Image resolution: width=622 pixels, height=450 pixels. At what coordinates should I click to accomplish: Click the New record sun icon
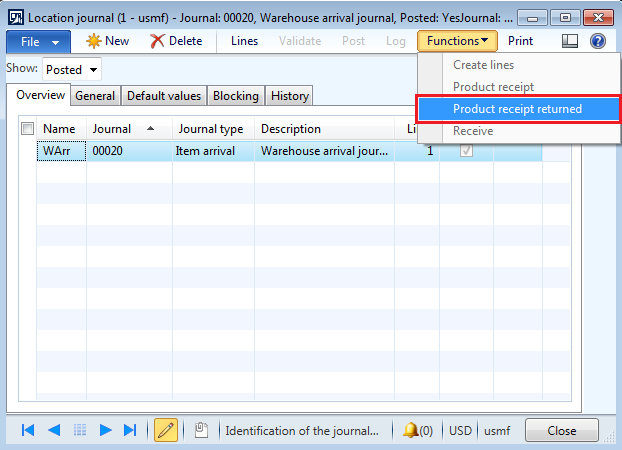(94, 41)
